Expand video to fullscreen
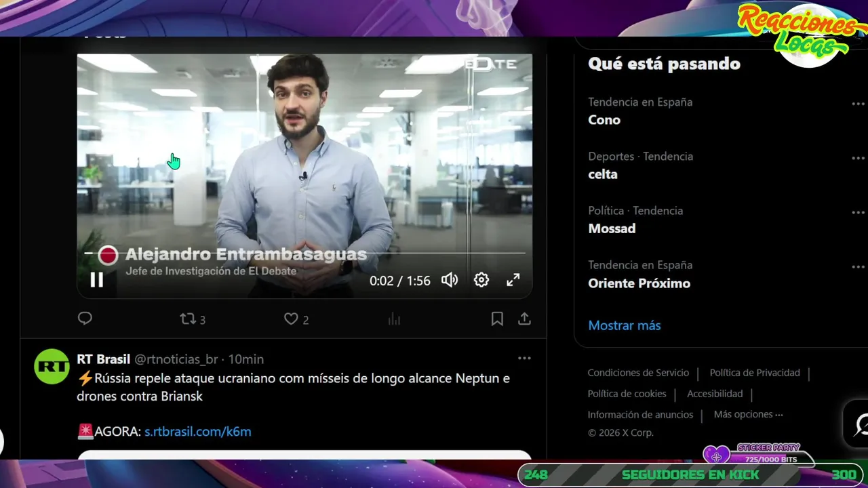The width and height of the screenshot is (868, 488). tap(513, 280)
